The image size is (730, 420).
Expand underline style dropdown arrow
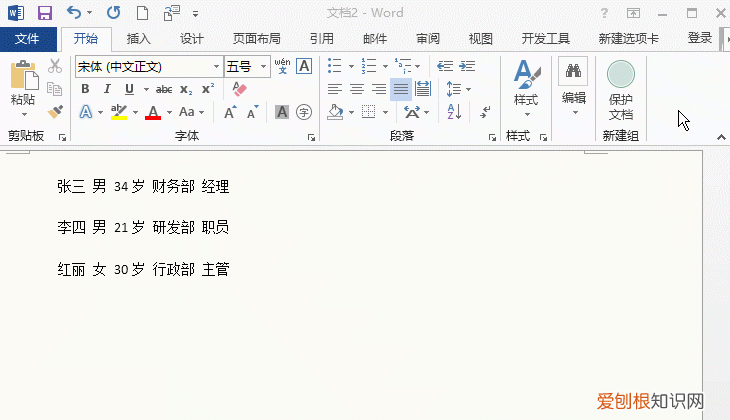pyautogui.click(x=146, y=89)
